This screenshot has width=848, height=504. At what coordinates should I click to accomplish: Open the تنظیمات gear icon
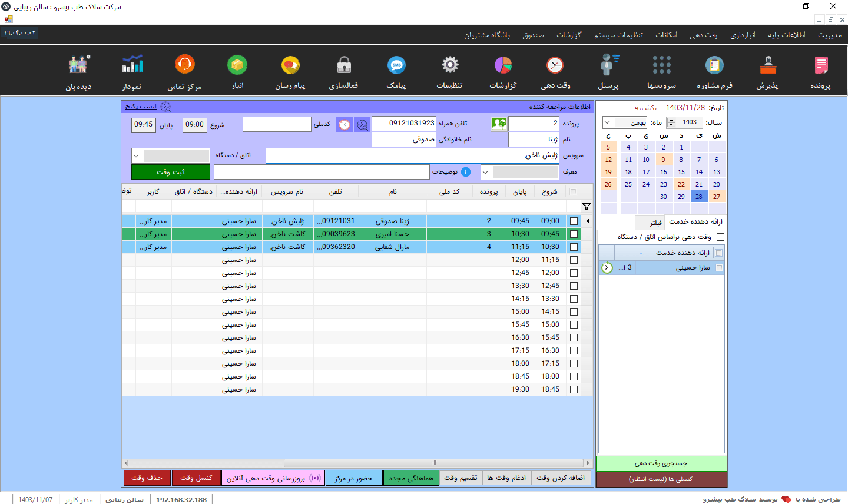tap(450, 65)
